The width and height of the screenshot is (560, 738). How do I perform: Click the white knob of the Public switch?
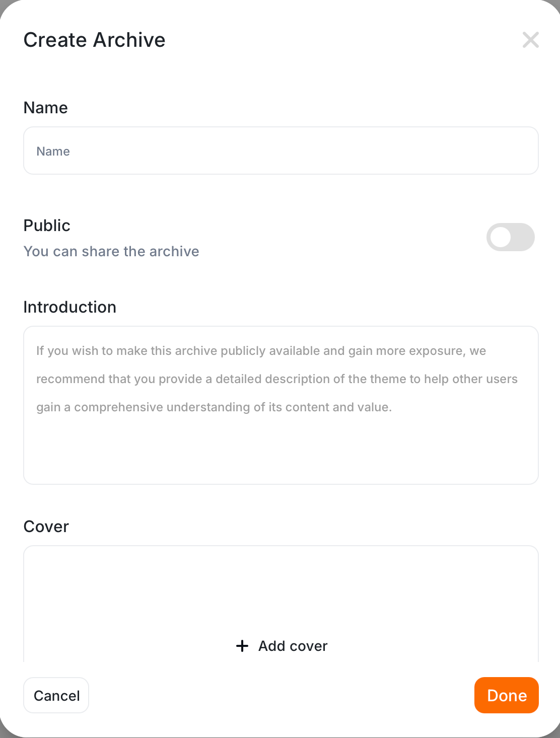pyautogui.click(x=501, y=237)
